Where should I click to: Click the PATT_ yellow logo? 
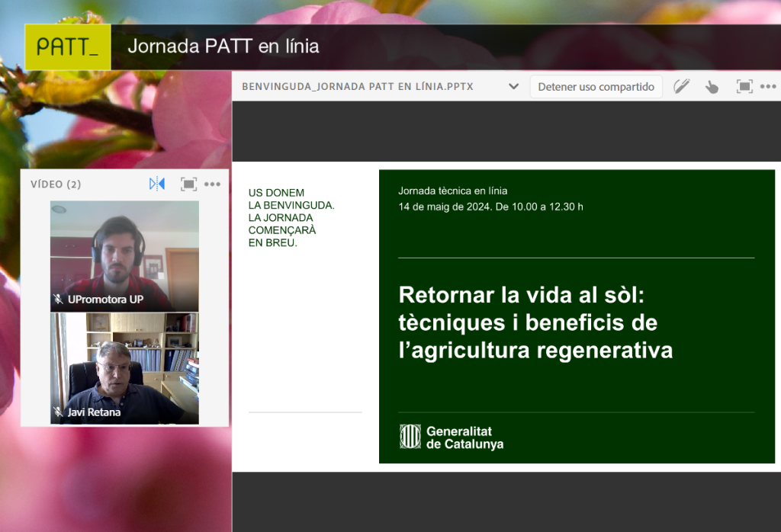[x=68, y=46]
